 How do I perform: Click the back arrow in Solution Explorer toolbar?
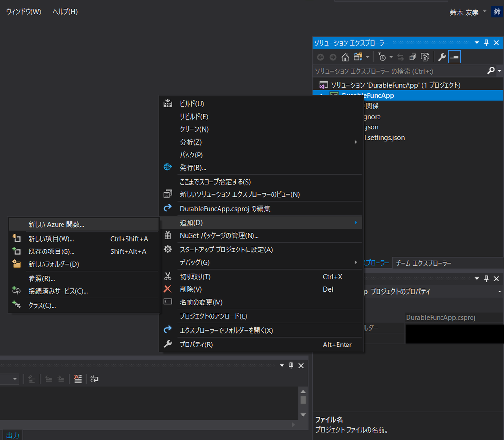(320, 57)
